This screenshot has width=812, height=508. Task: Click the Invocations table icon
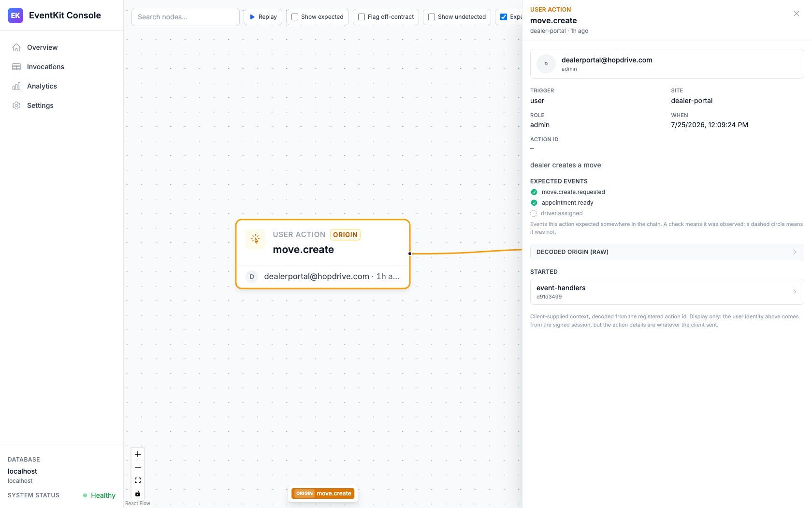point(16,67)
